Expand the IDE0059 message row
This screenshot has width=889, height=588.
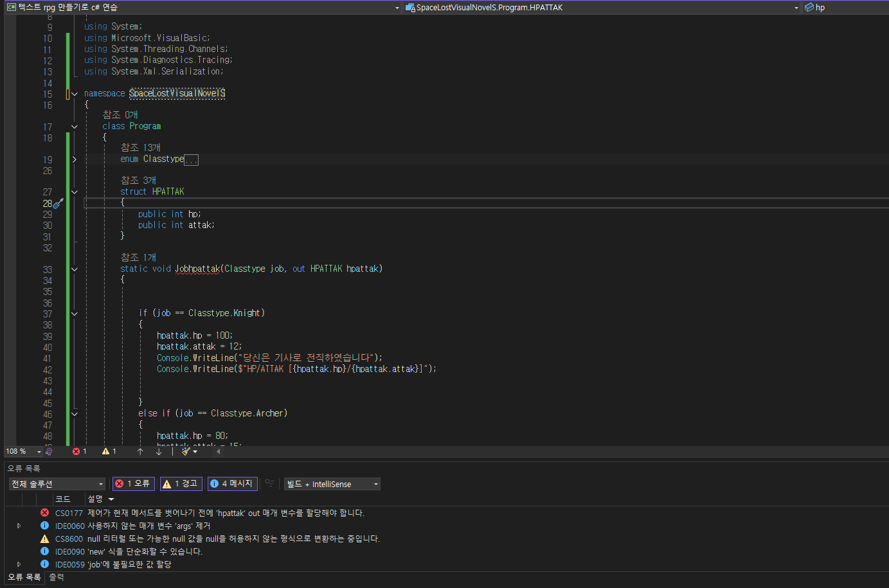(x=19, y=564)
